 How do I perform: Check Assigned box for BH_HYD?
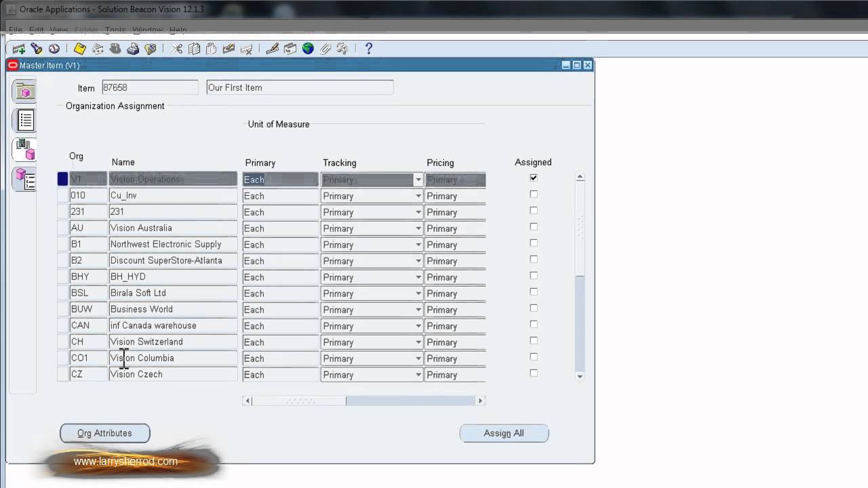pyautogui.click(x=534, y=275)
